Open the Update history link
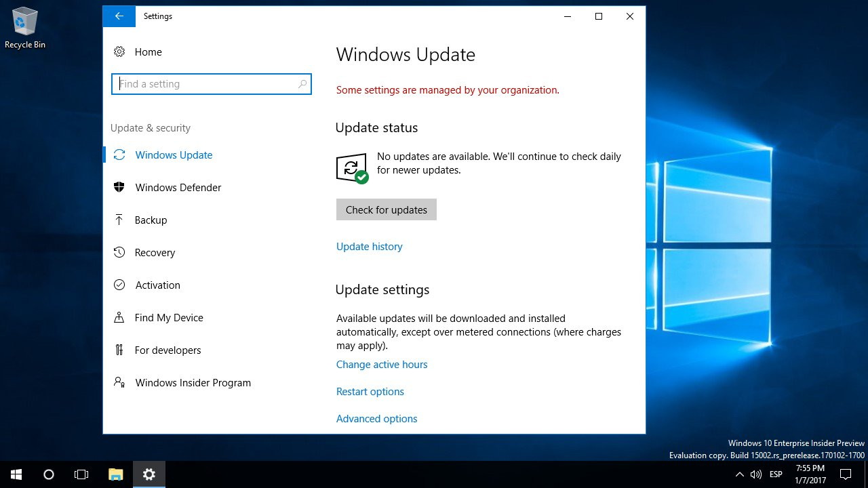Screen dimensions: 868x488 370,247
